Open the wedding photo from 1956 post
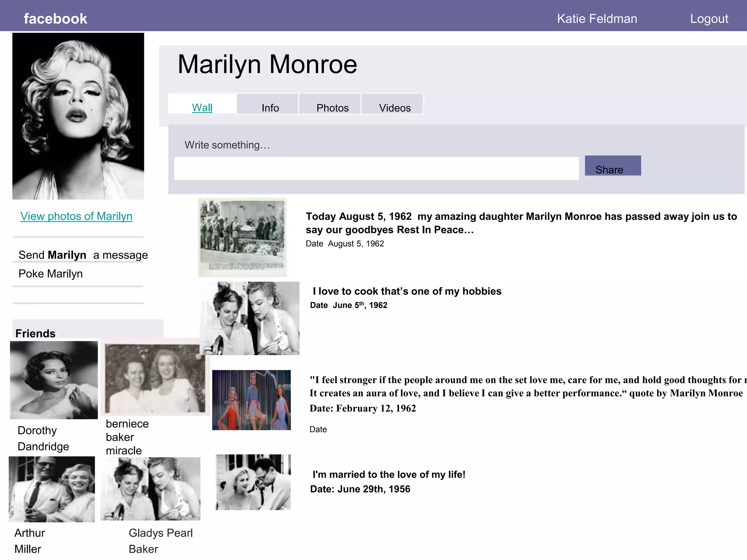 (253, 482)
